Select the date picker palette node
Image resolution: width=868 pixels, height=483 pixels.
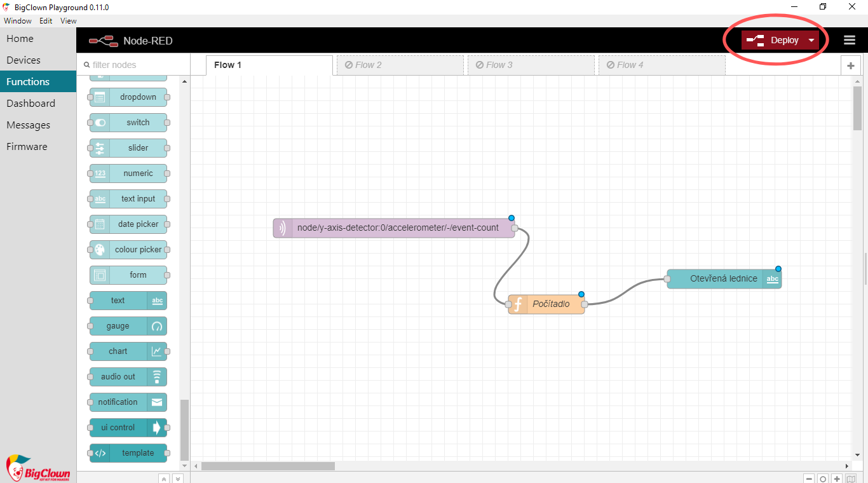point(128,224)
